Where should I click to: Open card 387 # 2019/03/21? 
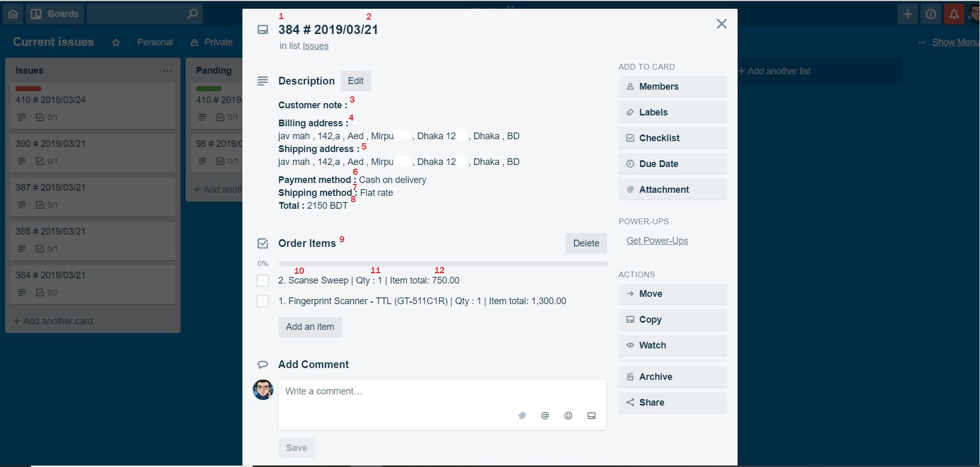(x=93, y=197)
